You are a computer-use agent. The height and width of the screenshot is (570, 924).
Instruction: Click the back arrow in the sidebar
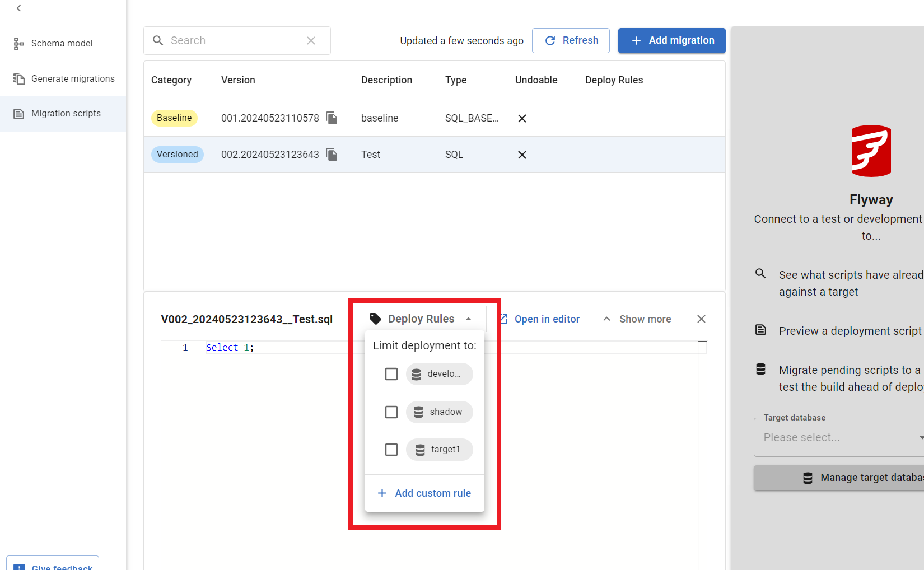(x=19, y=8)
